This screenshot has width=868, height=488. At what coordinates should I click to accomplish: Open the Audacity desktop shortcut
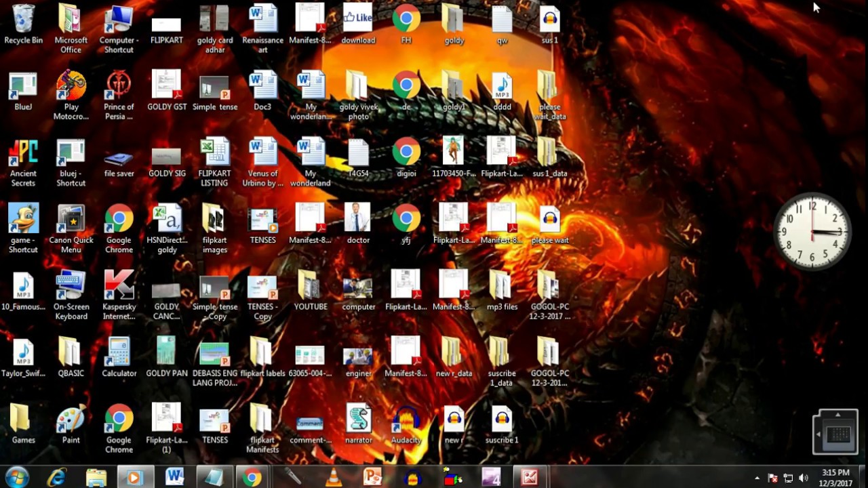[x=406, y=420]
